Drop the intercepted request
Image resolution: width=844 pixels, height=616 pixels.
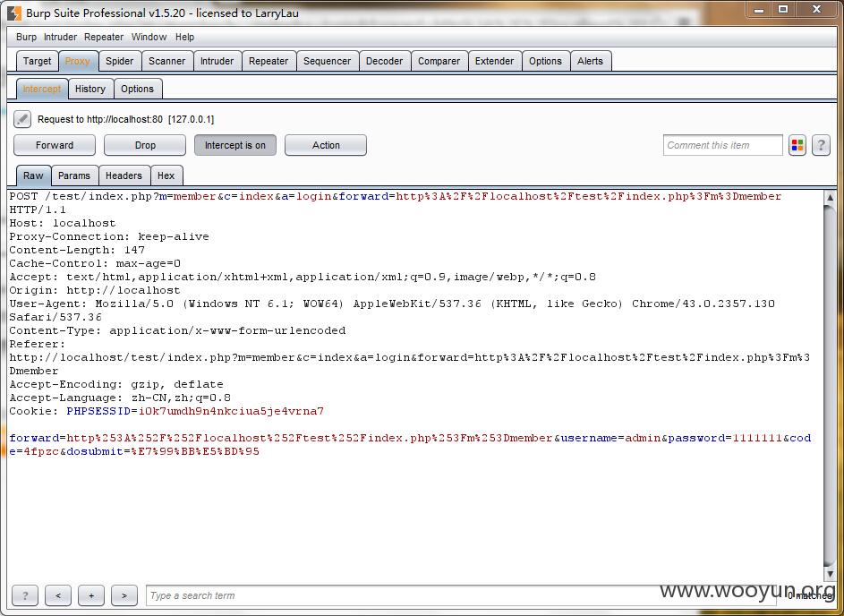click(145, 145)
